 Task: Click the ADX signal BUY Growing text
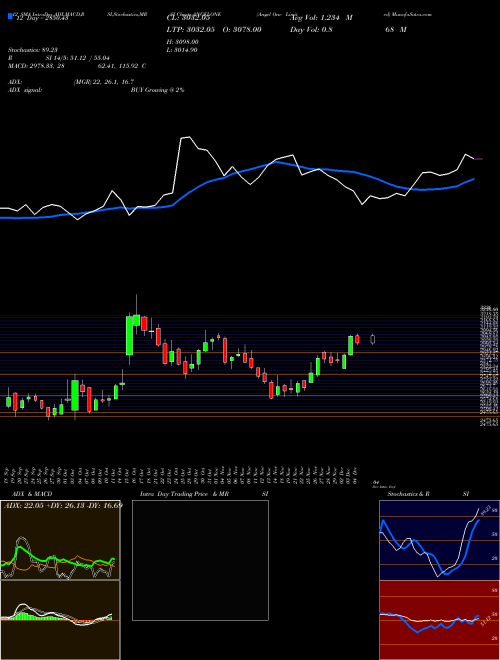[157, 90]
